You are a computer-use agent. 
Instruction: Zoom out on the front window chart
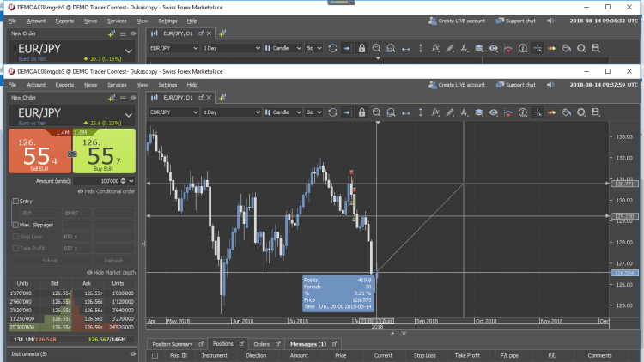(x=391, y=112)
